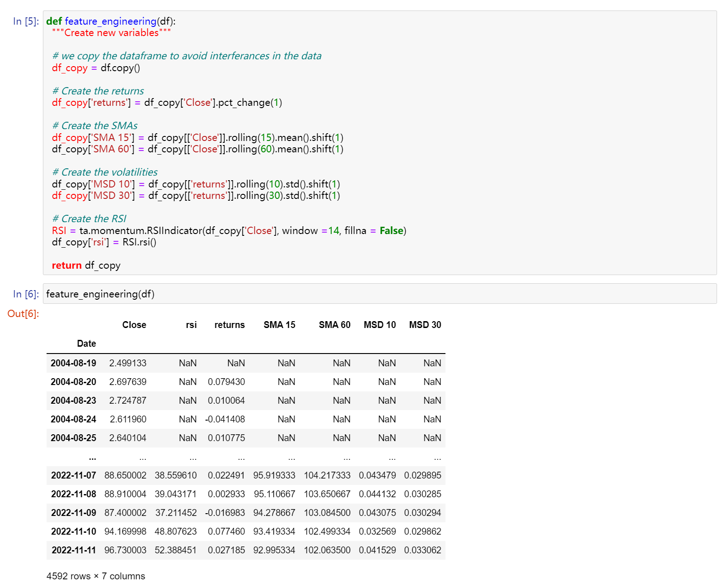Click Close value 96.730003
This screenshot has width=728, height=588.
tap(126, 550)
